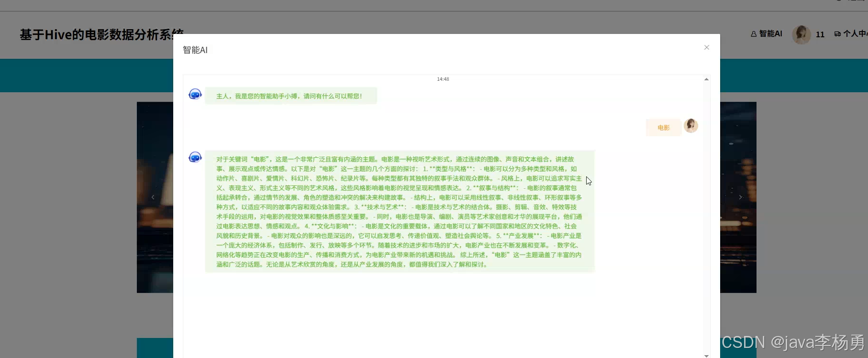
Task: Open the 个人中心 menu item
Action: tap(851, 34)
